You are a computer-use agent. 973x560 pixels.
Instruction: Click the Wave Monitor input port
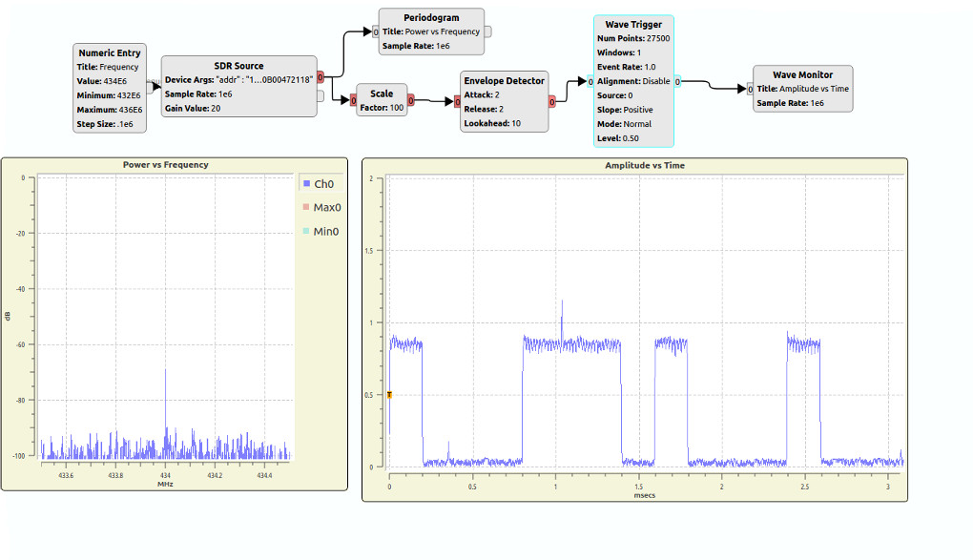750,90
